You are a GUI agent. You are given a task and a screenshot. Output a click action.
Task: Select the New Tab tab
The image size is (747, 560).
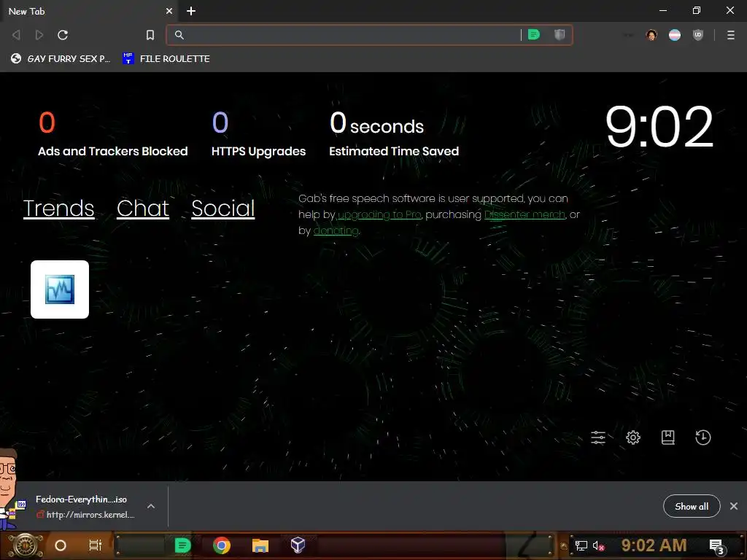88,11
